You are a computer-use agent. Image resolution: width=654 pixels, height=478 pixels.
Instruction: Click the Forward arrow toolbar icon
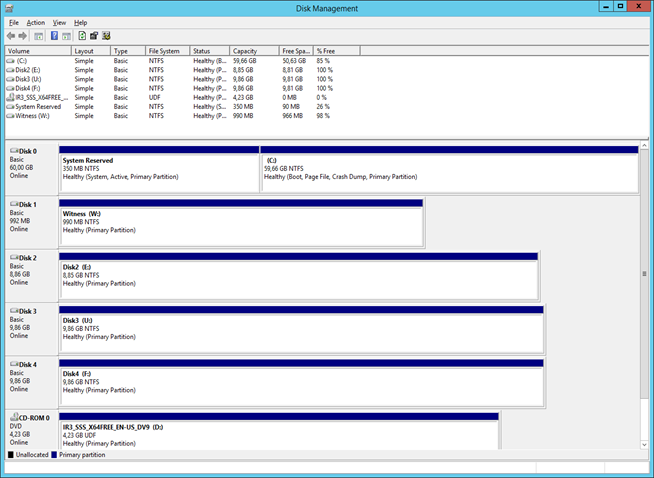[x=23, y=36]
